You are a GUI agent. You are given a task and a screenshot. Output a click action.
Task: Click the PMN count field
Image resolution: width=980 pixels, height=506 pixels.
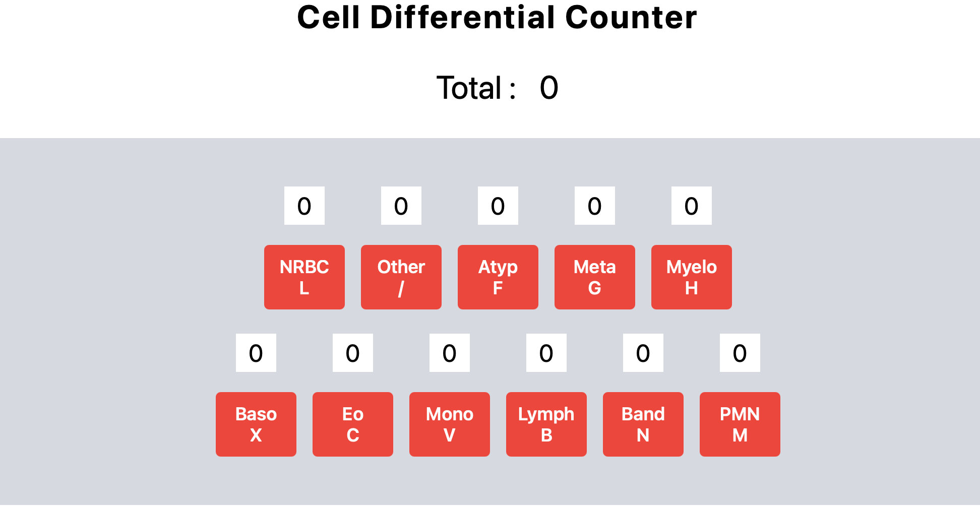point(740,353)
